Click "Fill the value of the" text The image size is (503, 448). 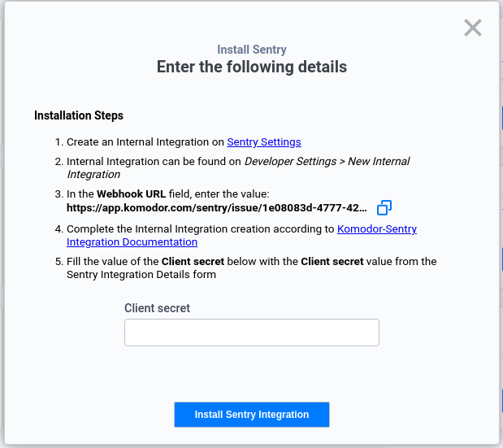[113, 262]
